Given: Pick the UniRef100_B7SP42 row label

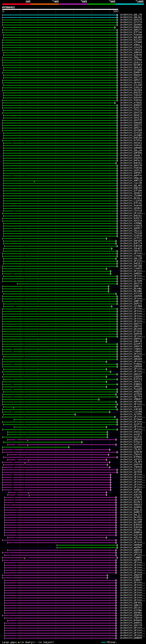Looking at the screenshot, I should tap(131, 140).
